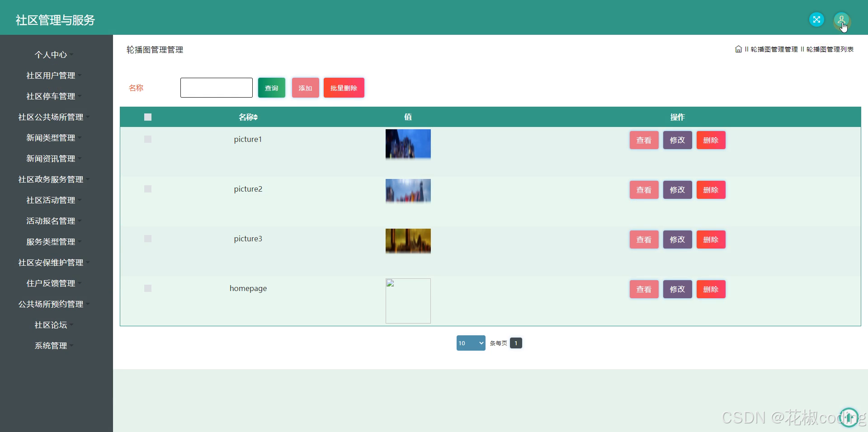
Task: Open 公共场所预约管理 in sidebar
Action: click(54, 304)
